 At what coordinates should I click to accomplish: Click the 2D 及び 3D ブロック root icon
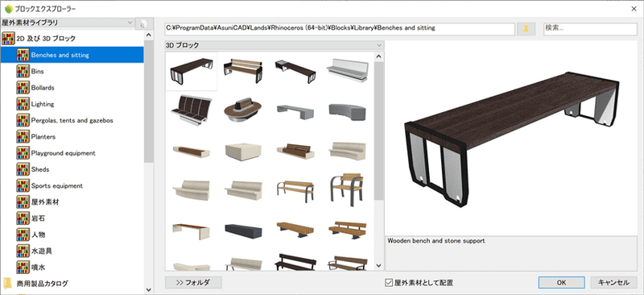8,38
